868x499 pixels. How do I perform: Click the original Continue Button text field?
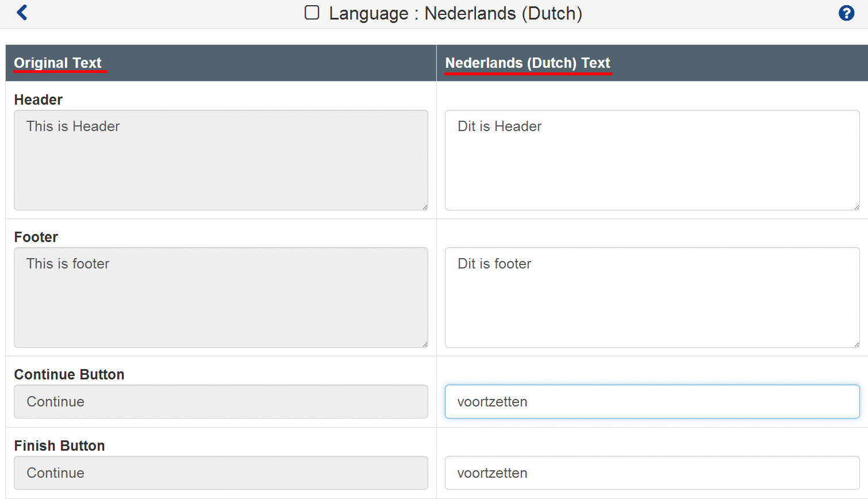[221, 401]
